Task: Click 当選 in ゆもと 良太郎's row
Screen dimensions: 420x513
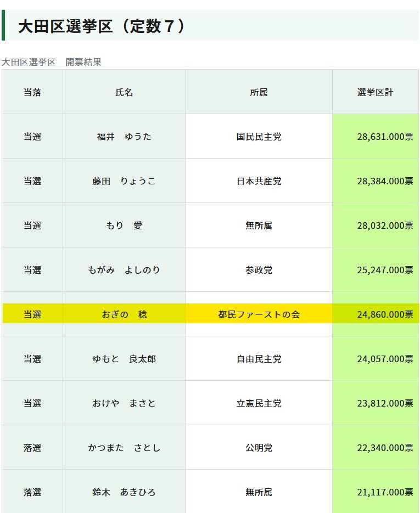Action: pos(32,359)
